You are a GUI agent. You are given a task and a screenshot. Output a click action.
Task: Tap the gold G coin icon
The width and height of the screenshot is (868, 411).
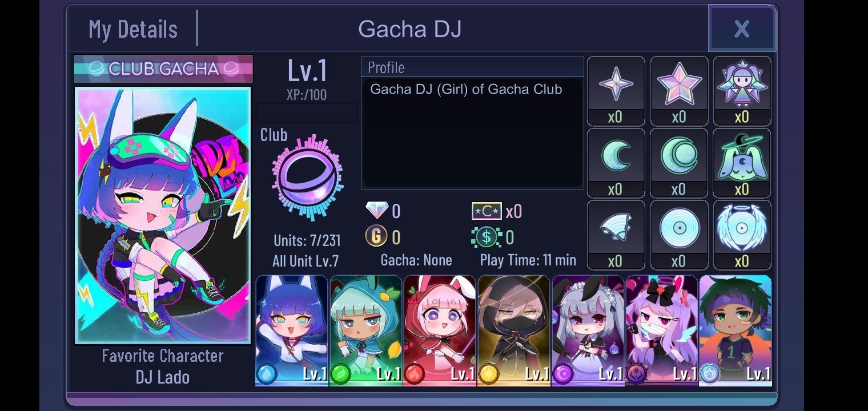[x=376, y=236]
